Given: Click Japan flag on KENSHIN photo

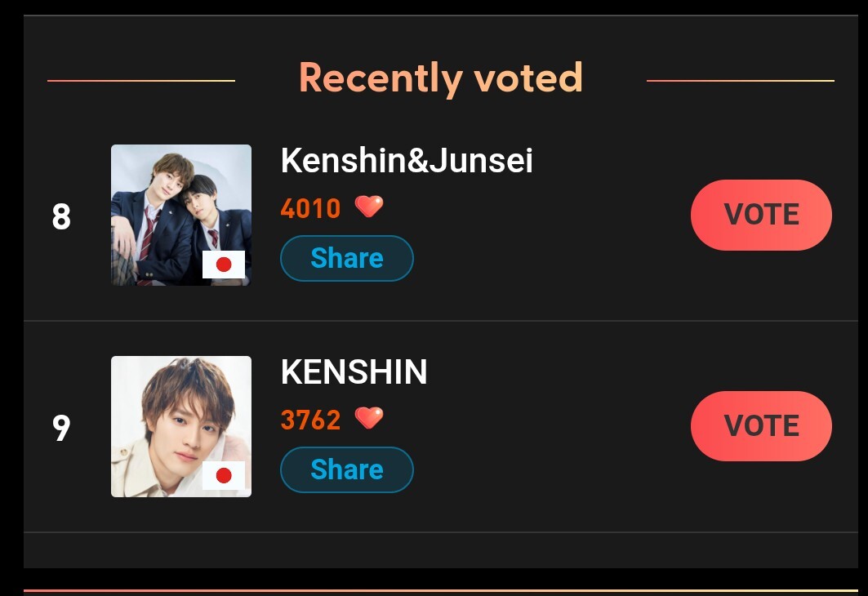Looking at the screenshot, I should tap(224, 475).
